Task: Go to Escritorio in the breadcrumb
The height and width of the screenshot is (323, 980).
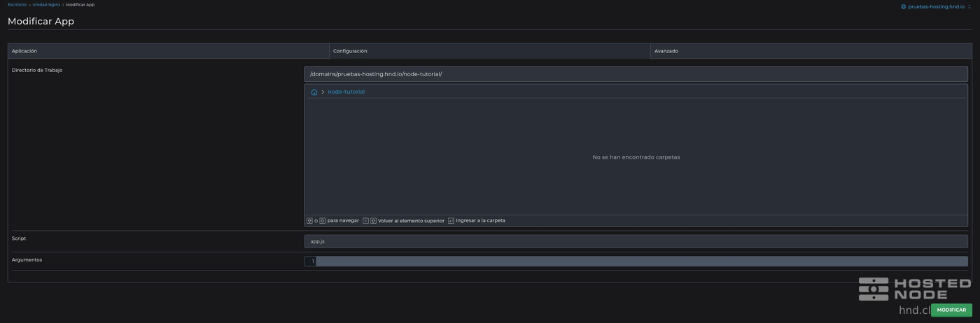Action: pyautogui.click(x=17, y=5)
